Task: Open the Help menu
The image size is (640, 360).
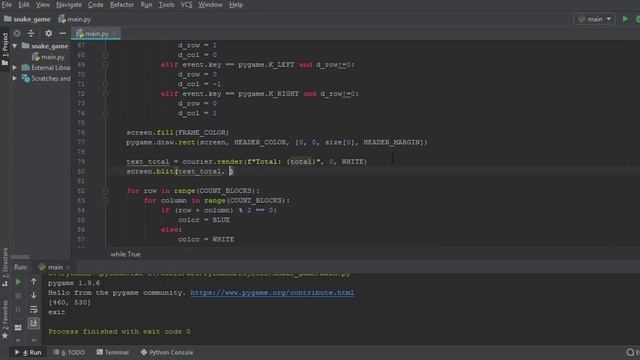Action: tap(236, 5)
